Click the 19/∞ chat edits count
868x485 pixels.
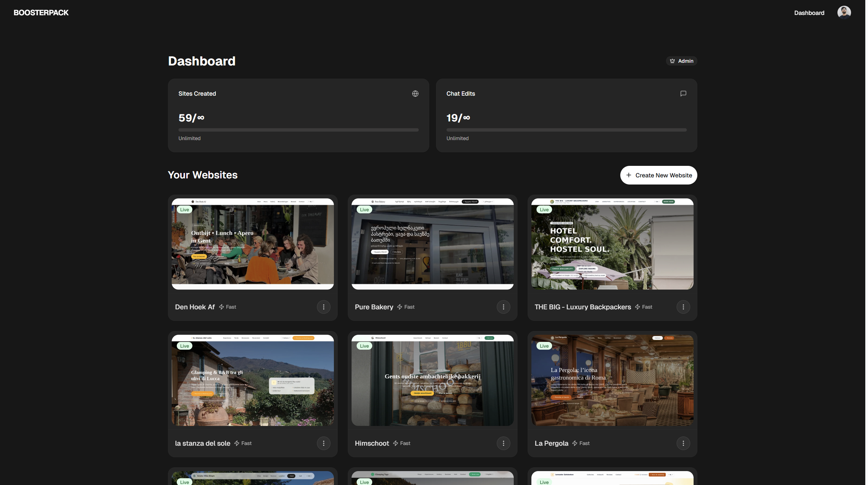pos(458,118)
